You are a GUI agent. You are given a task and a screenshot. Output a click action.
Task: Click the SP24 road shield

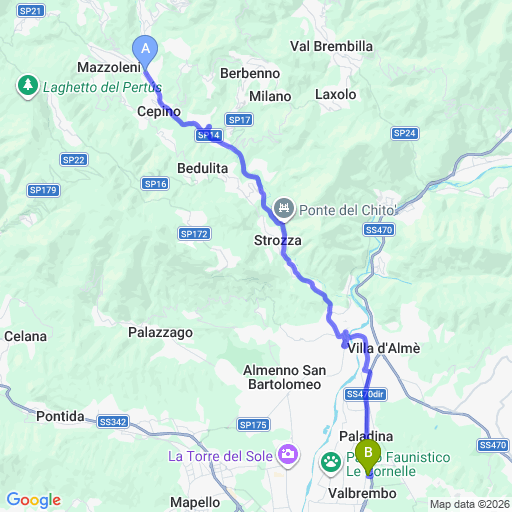tap(405, 133)
